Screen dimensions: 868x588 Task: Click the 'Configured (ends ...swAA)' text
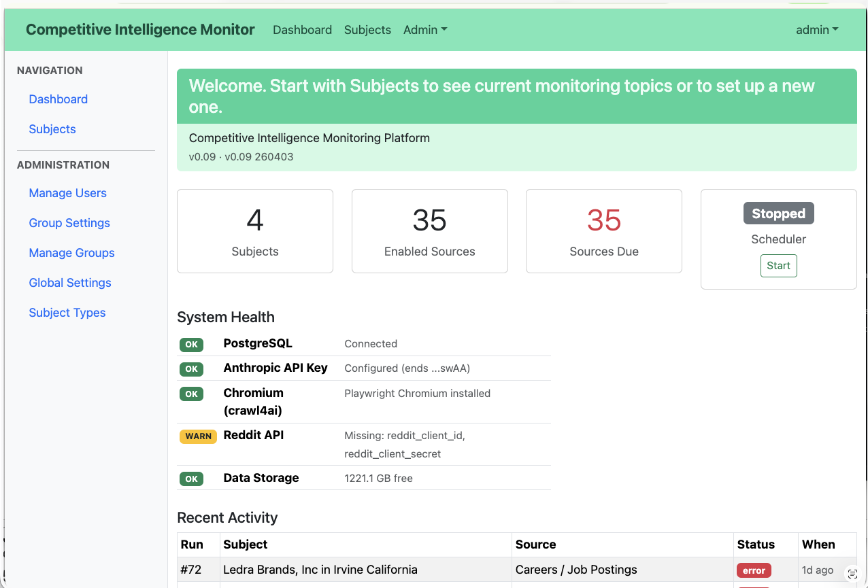pyautogui.click(x=407, y=368)
